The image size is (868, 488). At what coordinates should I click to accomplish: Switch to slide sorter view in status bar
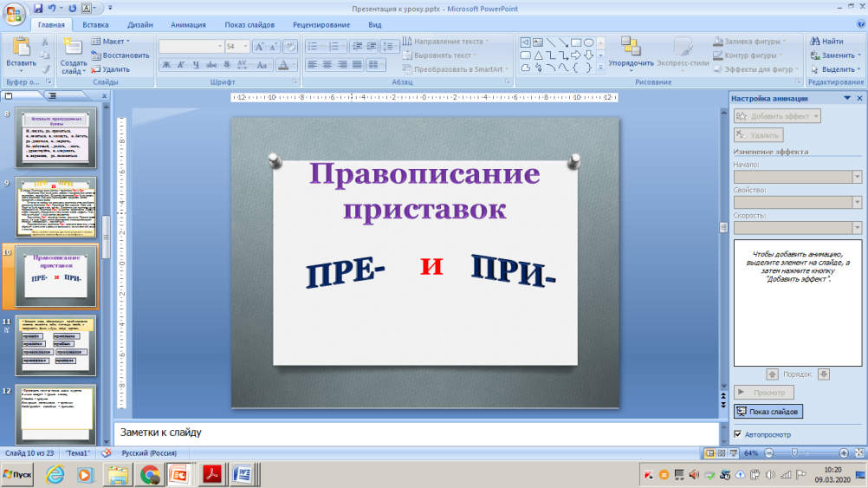coord(722,453)
